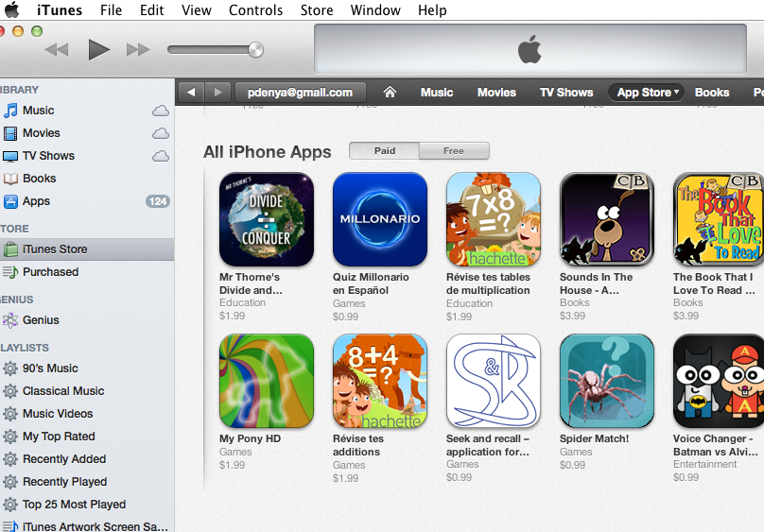Image resolution: width=764 pixels, height=532 pixels.
Task: Open the Store menu in menu bar
Action: point(317,10)
